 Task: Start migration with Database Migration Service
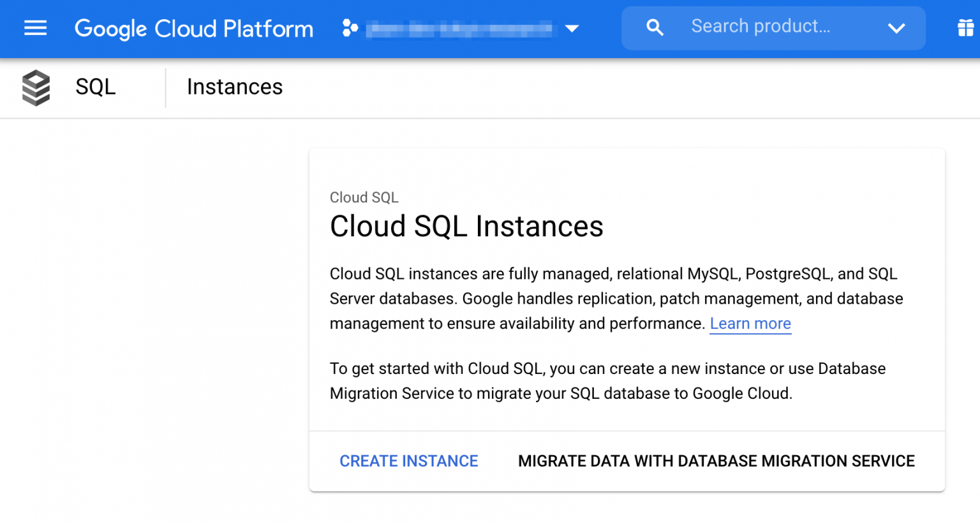tap(716, 461)
